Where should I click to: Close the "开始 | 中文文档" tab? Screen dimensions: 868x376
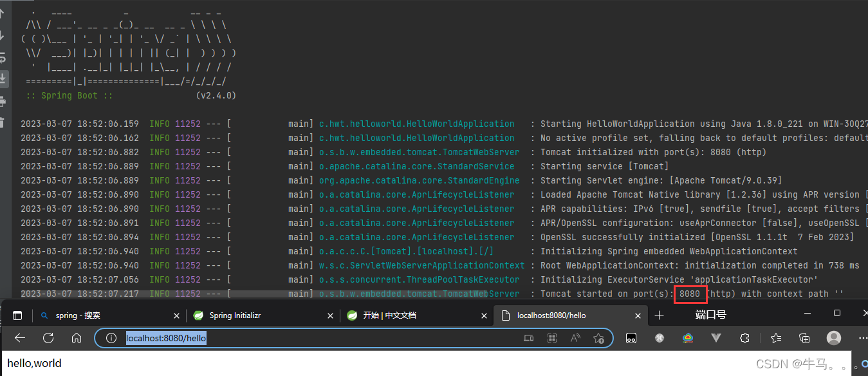(x=484, y=315)
